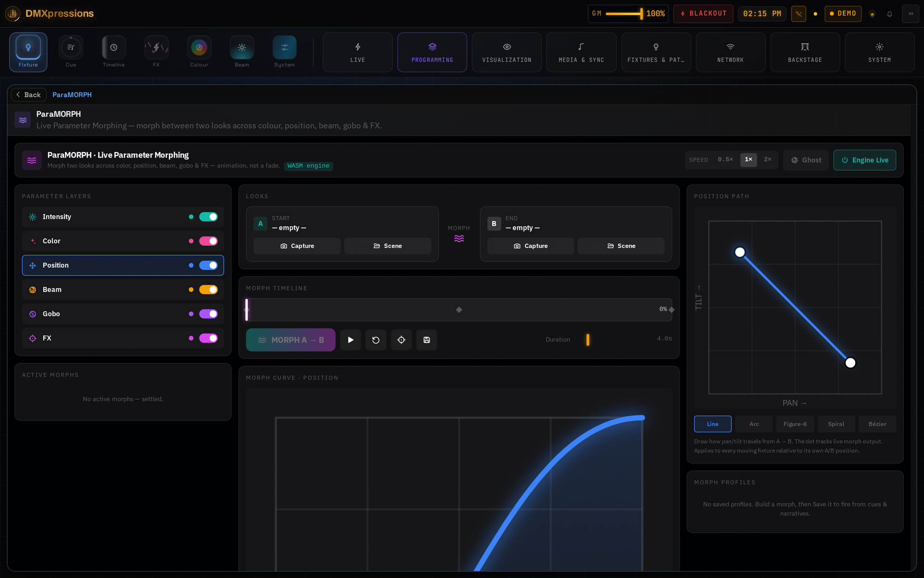Open the VISUALIZATION section

[507, 52]
